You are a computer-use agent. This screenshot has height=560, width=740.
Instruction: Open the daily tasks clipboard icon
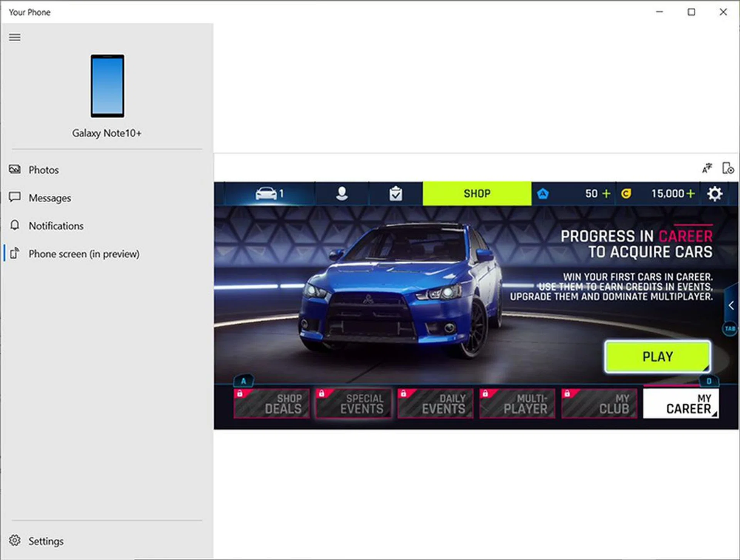click(x=396, y=193)
